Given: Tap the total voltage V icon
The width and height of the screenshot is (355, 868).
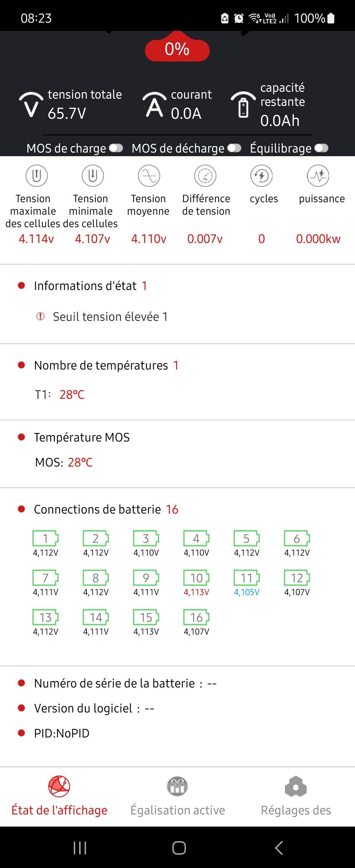Looking at the screenshot, I should [31, 105].
